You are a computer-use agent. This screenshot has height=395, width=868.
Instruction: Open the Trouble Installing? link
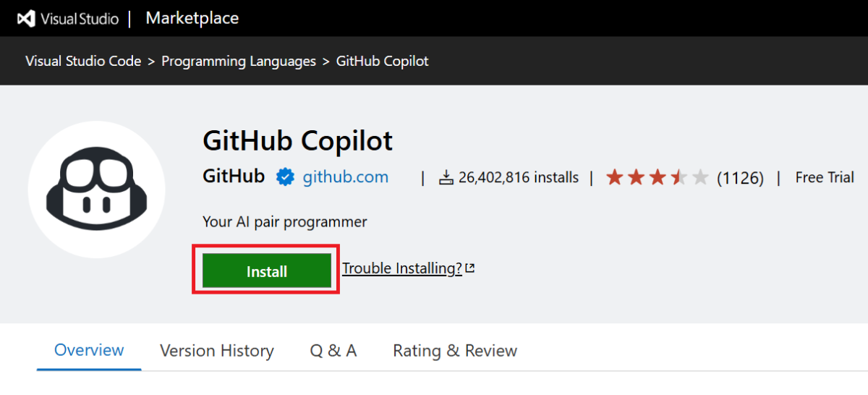(401, 268)
